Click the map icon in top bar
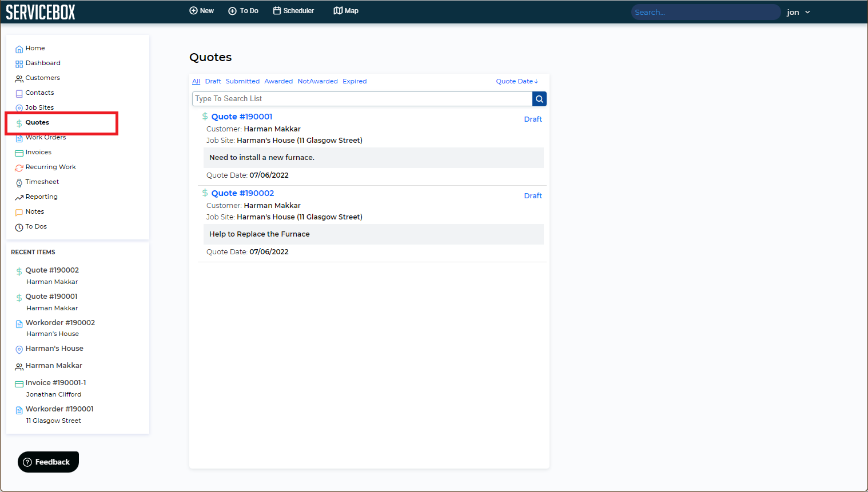868x492 pixels. [x=338, y=11]
